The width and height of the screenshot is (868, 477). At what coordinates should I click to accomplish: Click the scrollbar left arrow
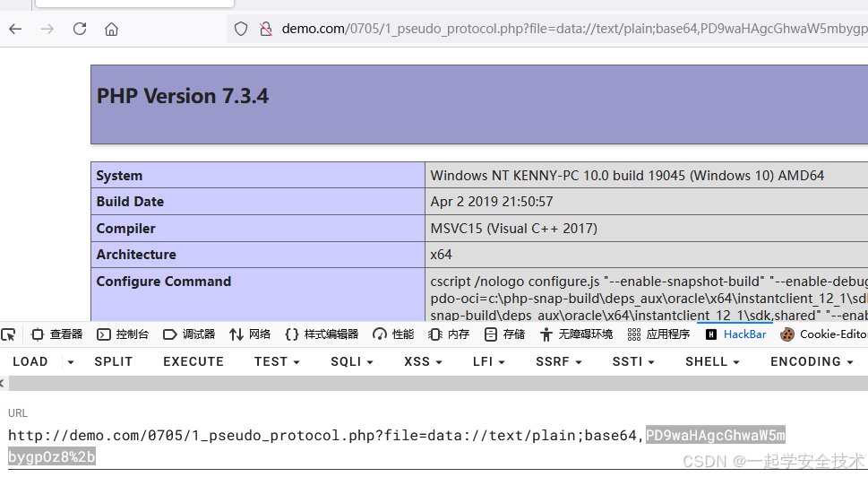3,383
